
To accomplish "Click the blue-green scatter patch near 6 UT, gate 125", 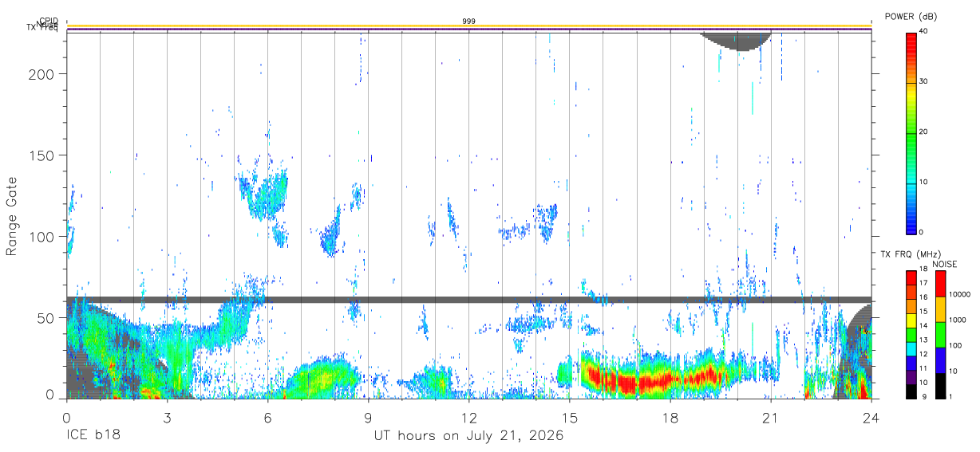I will tap(263, 195).
